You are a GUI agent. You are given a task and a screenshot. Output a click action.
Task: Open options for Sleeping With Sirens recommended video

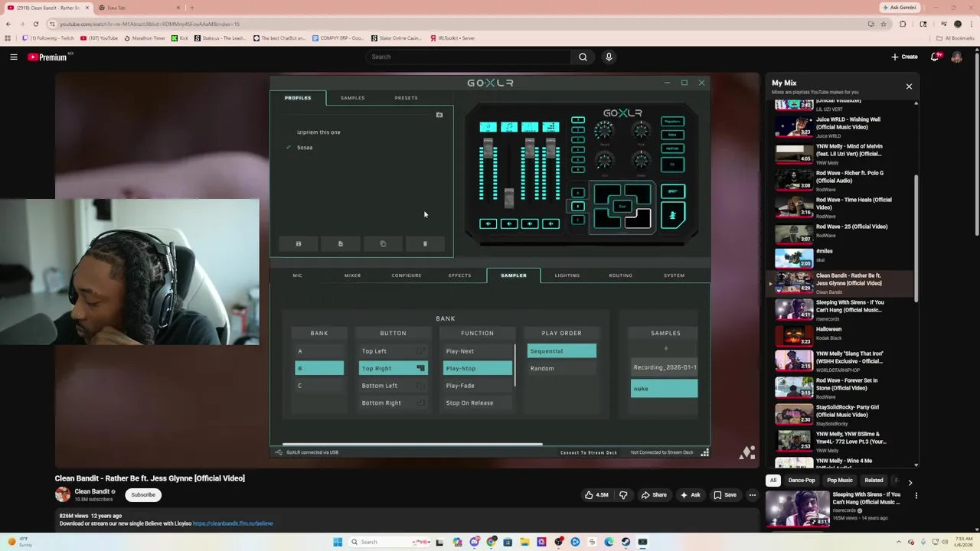point(916,495)
